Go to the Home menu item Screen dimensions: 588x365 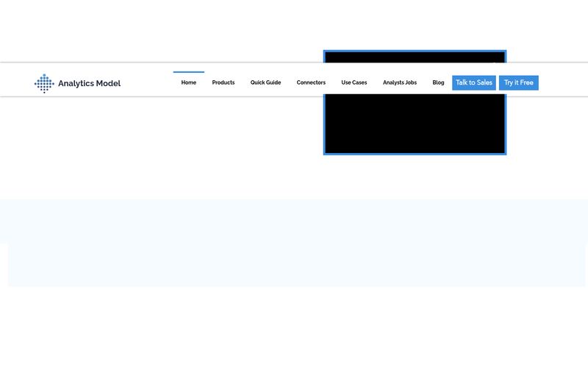tap(189, 82)
